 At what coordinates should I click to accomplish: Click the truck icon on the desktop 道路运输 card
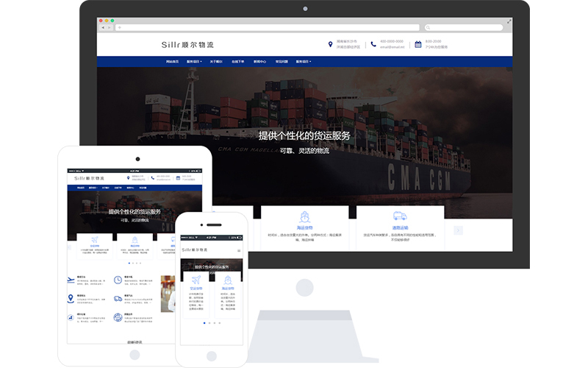coord(400,216)
